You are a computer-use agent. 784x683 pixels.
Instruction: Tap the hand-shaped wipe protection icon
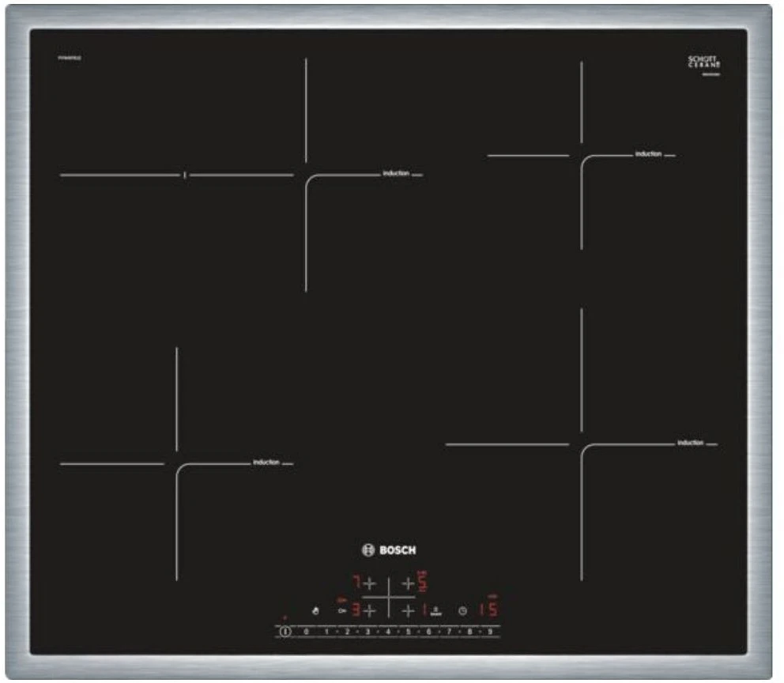[315, 610]
